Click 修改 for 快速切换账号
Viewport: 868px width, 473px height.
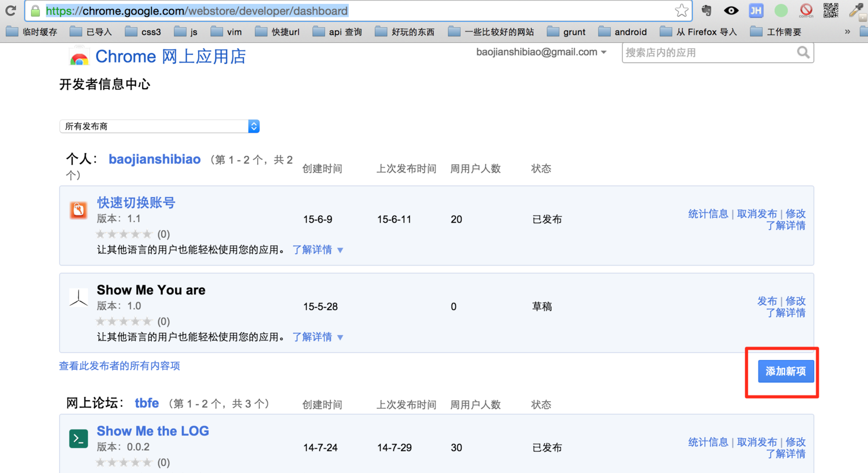point(796,214)
